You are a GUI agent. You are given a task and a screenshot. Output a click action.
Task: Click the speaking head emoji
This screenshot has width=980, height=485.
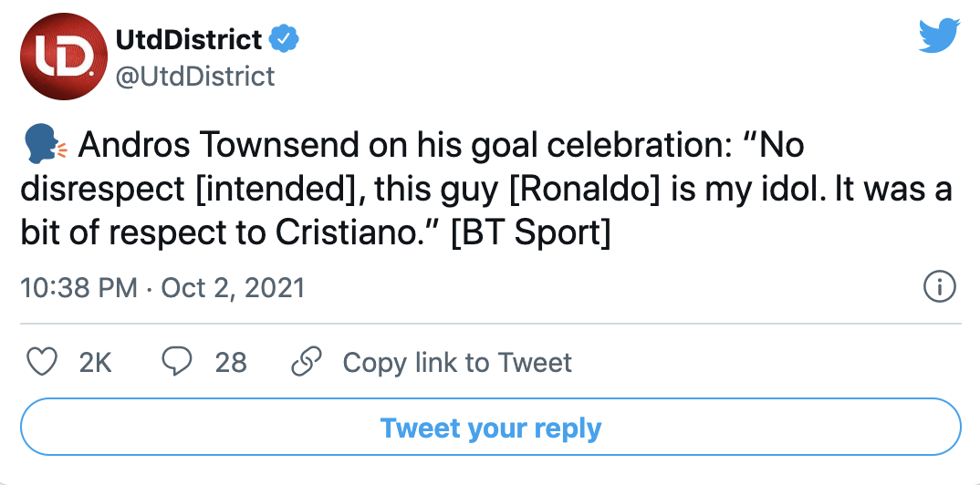pos(42,146)
